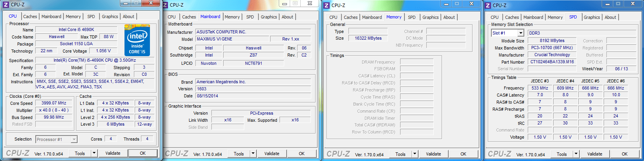Click the motherboard model MAXIMUS VI GENE

pyautogui.click(x=232, y=39)
